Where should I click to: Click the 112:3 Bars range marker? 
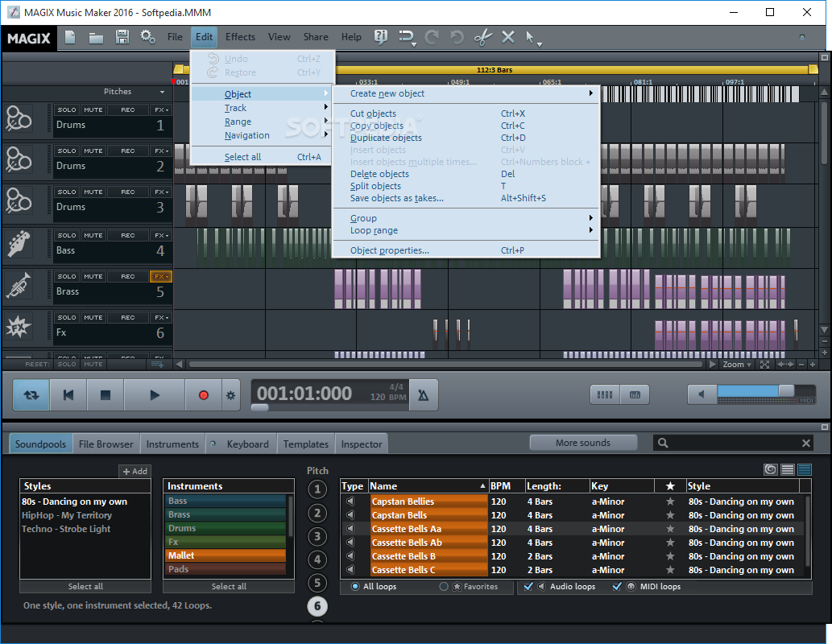tap(494, 69)
